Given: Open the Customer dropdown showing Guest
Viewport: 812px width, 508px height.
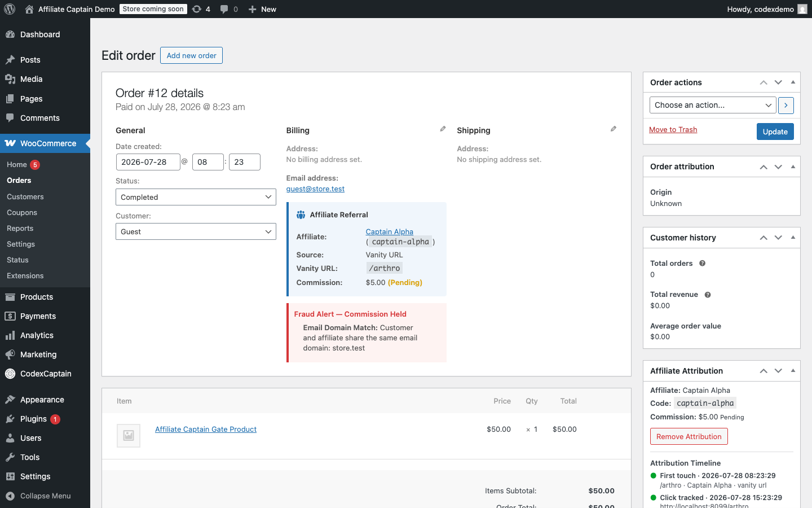Looking at the screenshot, I should click(196, 231).
